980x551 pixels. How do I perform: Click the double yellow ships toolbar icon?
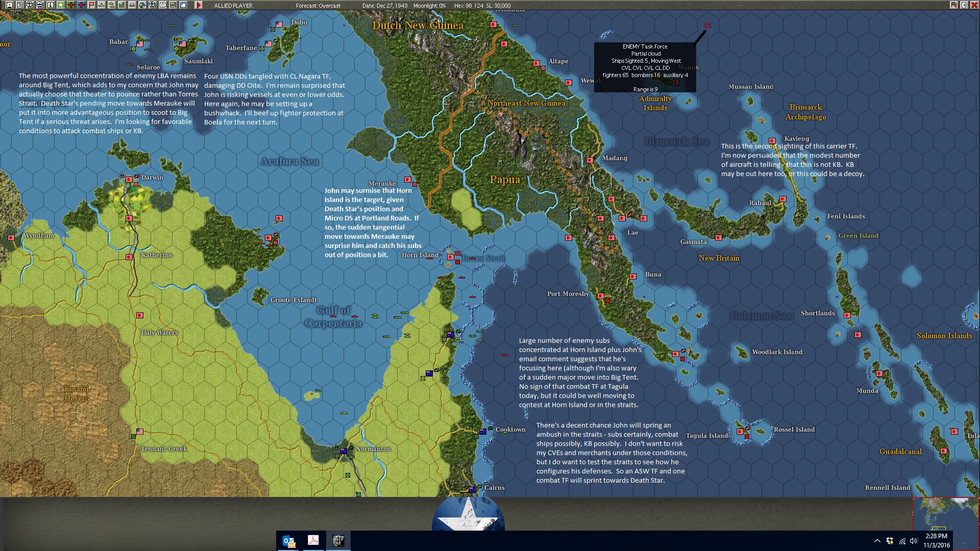(x=112, y=5)
